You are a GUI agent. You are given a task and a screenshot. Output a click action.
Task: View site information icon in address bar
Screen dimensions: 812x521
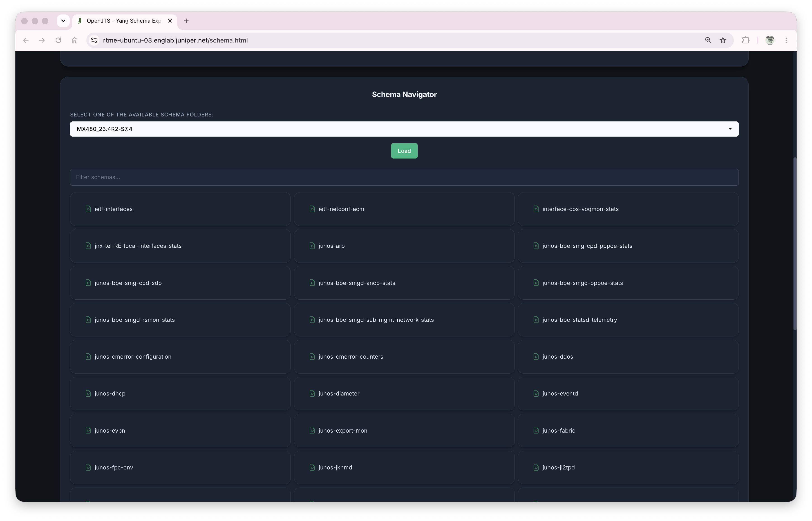point(94,40)
